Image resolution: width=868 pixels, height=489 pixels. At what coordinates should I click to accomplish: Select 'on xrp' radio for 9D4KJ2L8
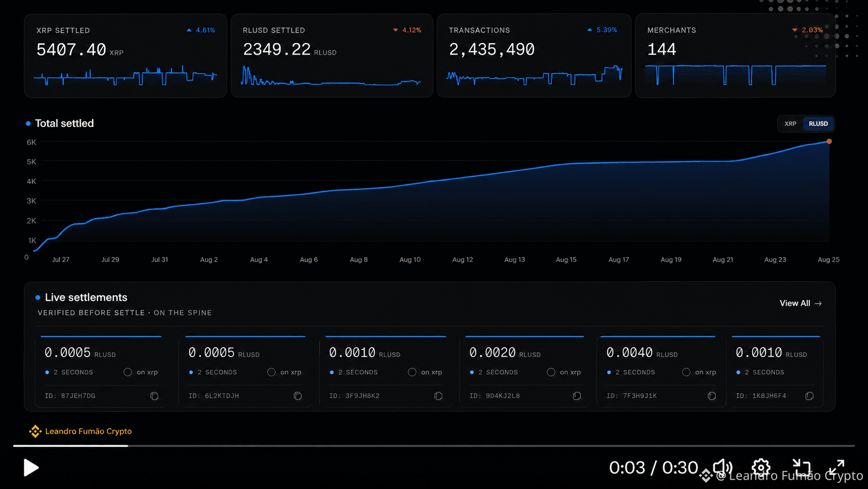click(x=551, y=372)
